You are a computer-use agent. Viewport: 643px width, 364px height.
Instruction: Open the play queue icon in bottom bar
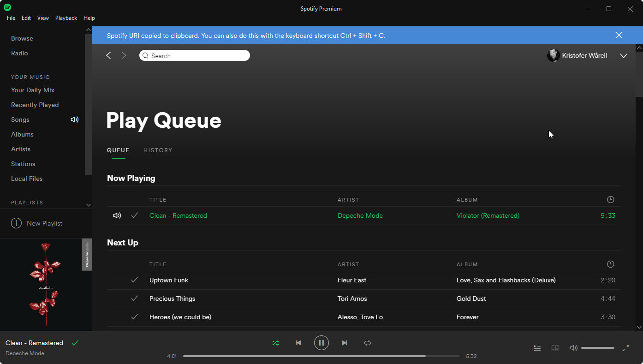[x=537, y=348]
